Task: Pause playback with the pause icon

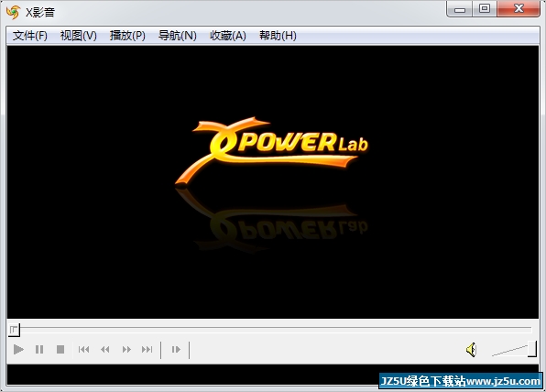Action: [x=39, y=349]
